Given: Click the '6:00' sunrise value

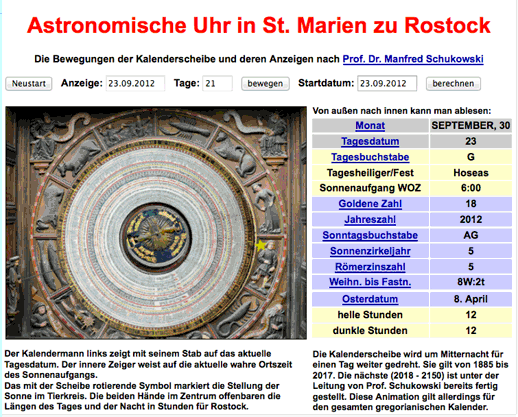Looking at the screenshot, I should tap(471, 188).
